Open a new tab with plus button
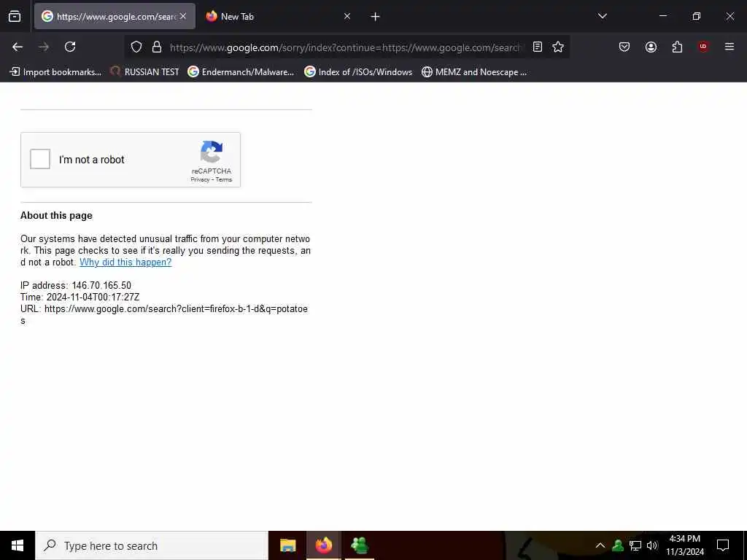 coord(376,16)
